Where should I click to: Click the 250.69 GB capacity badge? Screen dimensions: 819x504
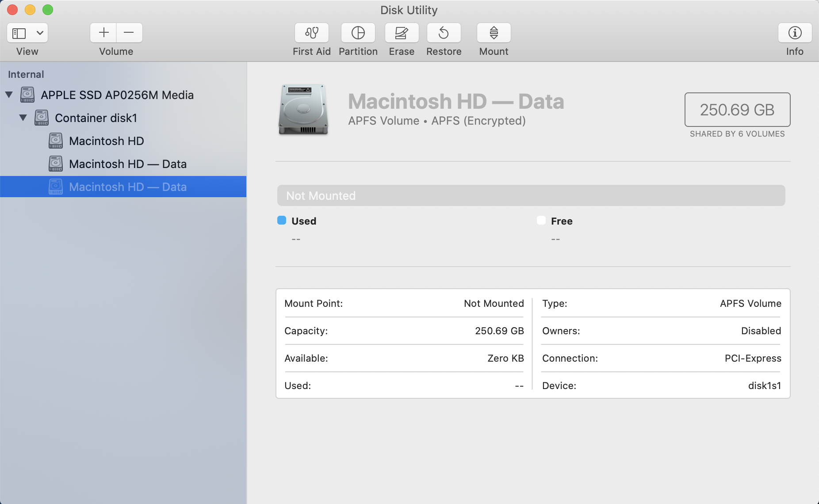click(737, 110)
